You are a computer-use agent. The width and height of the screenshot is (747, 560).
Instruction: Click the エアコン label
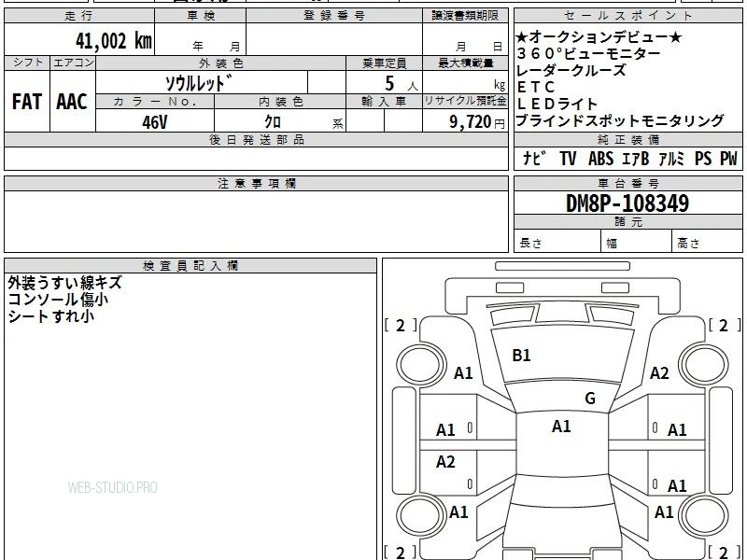click(73, 63)
